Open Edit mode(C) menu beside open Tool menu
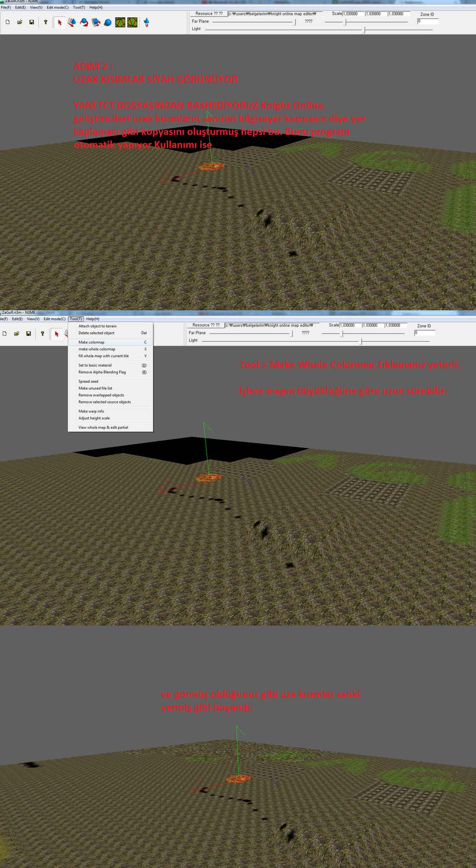476x868 pixels. [55, 319]
